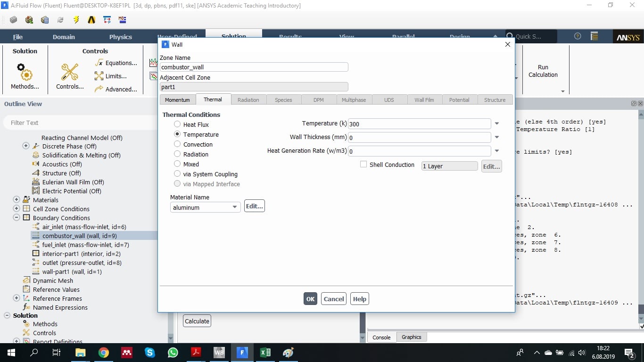Image resolution: width=644 pixels, height=362 pixels.
Task: Click the Wall Thickness (mm) input field
Action: (x=420, y=138)
